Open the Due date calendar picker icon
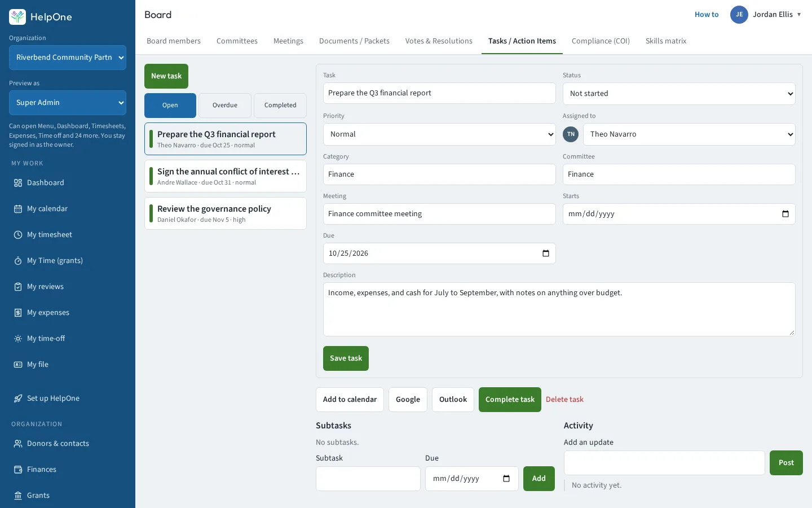 pyautogui.click(x=545, y=253)
